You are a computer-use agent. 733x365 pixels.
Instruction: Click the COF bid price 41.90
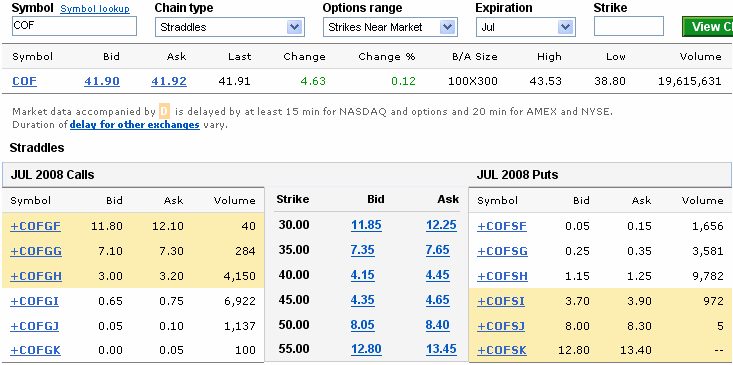pos(102,81)
